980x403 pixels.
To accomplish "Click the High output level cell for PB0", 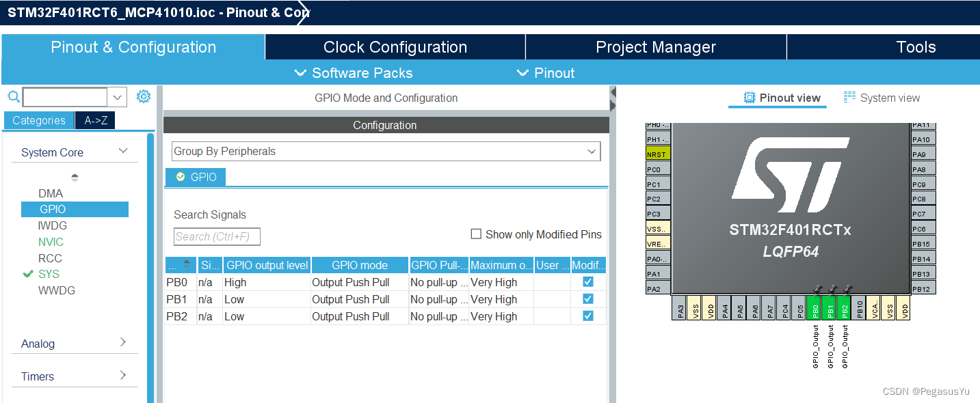I will click(x=267, y=282).
